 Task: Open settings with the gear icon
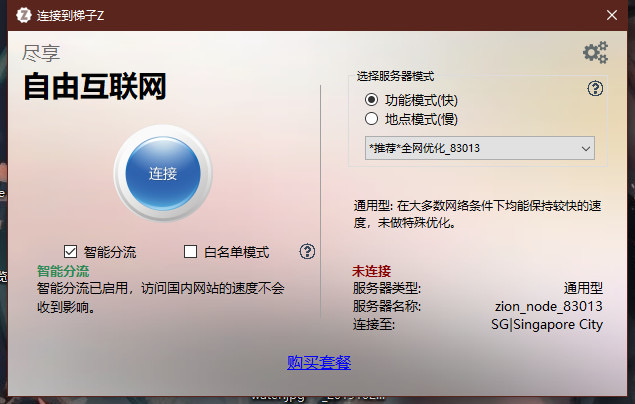[595, 52]
